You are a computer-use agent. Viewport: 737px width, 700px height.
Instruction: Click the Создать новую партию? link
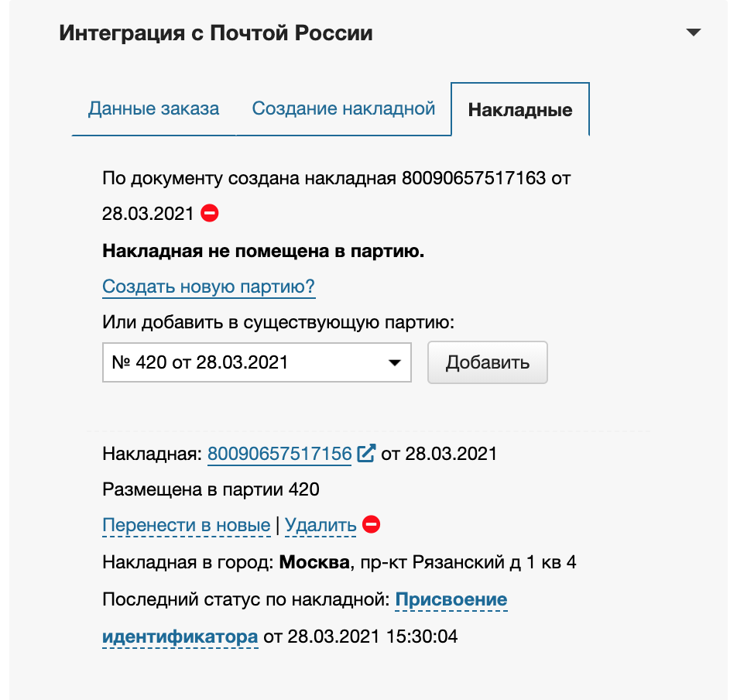click(208, 287)
